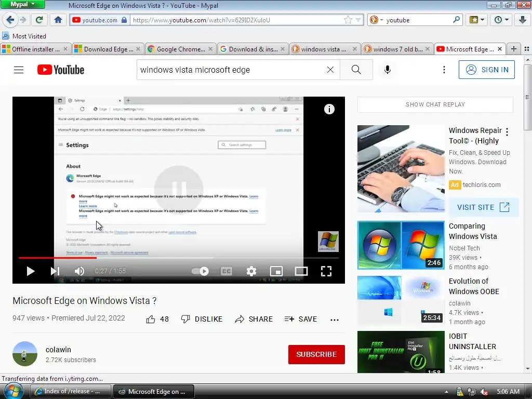This screenshot has height=399, width=532.
Task: Open YouTube settings three-dot menu
Action: [444, 70]
